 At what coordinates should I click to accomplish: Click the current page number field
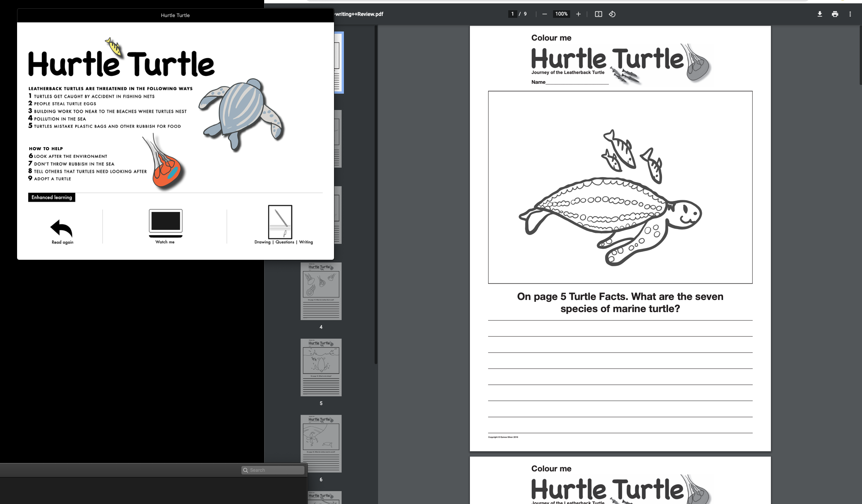[512, 14]
